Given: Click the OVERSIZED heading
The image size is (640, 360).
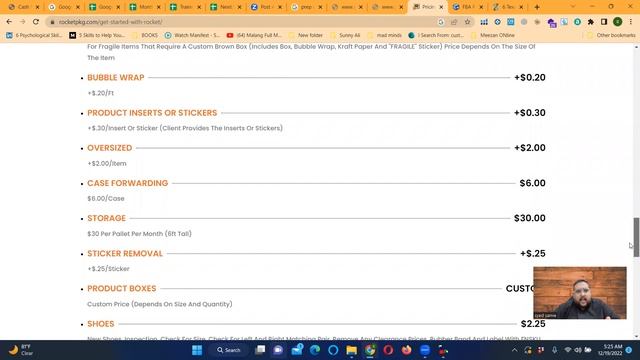Looking at the screenshot, I should coord(109,148).
